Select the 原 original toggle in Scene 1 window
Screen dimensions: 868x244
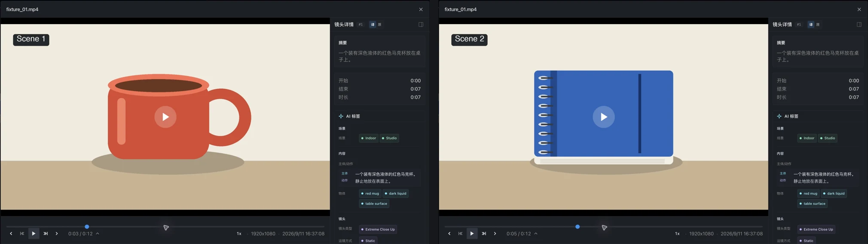[379, 25]
